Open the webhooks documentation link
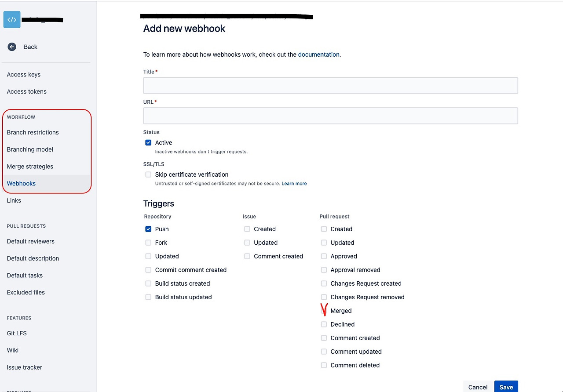563x392 pixels. pos(318,54)
